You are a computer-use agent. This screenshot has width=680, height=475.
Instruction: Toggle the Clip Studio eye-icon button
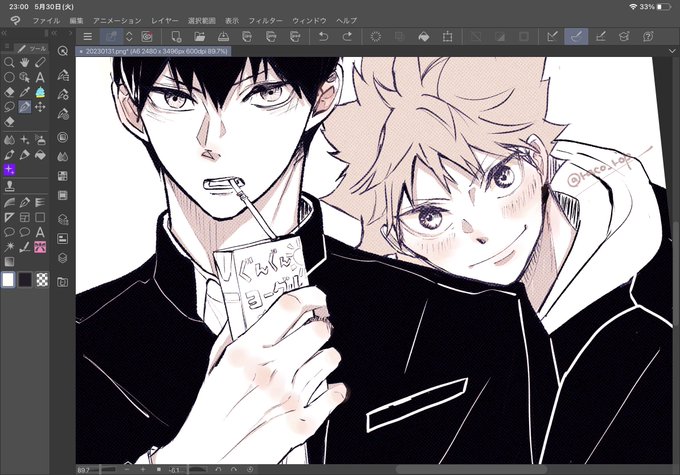147,36
